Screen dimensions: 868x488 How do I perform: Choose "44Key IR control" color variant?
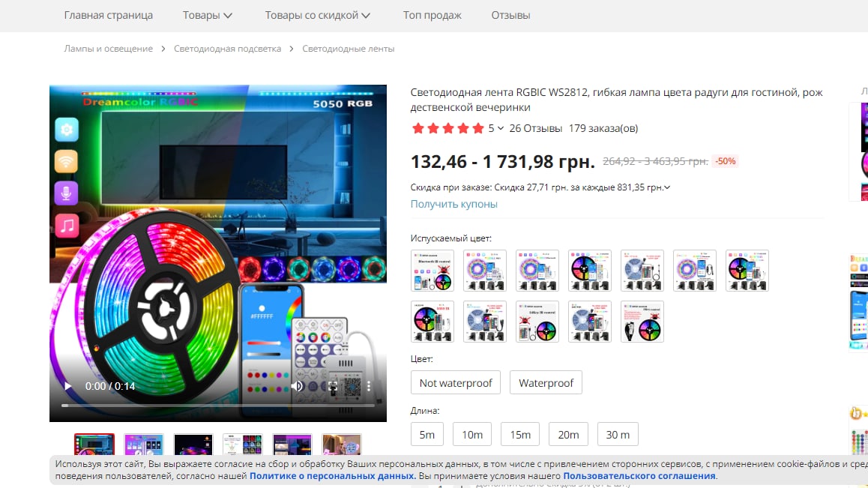click(537, 322)
